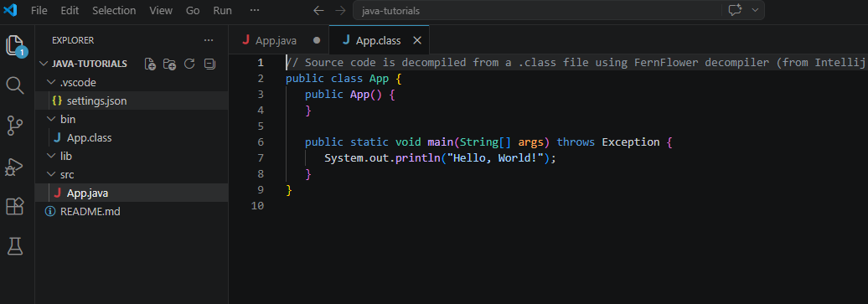868x304 pixels.
Task: Show more menus via the ellipsis
Action: (x=254, y=11)
